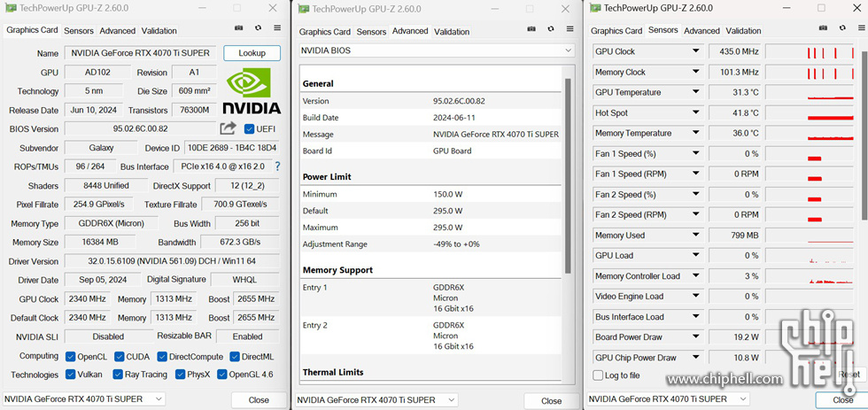
Task: Toggle PhysX checkbox
Action: click(180, 375)
